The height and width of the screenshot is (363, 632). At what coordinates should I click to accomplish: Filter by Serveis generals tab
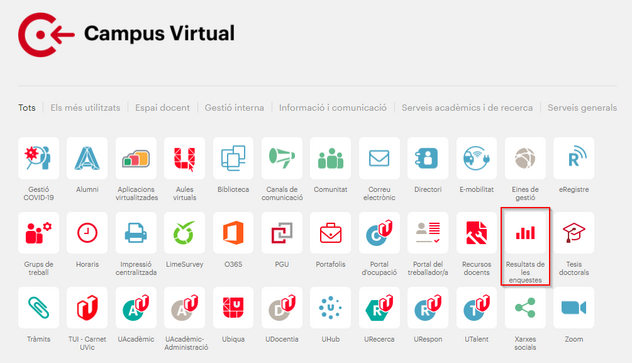[x=582, y=108]
